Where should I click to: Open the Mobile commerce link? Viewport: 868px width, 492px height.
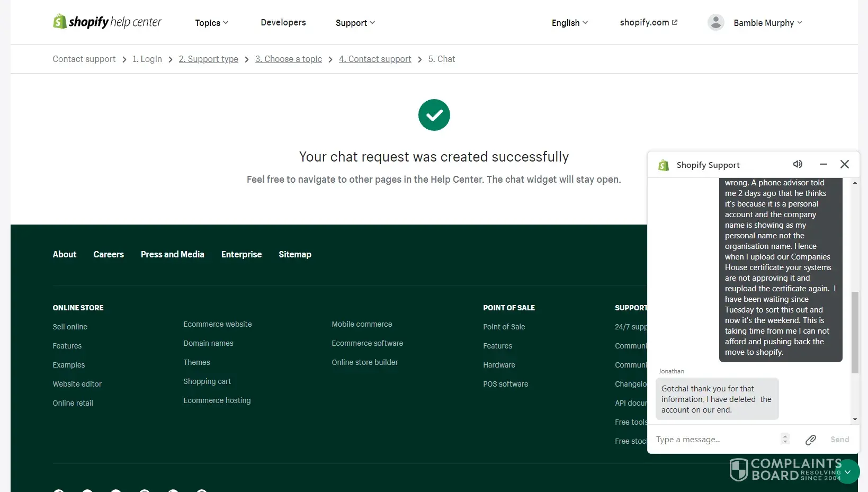[x=362, y=324]
